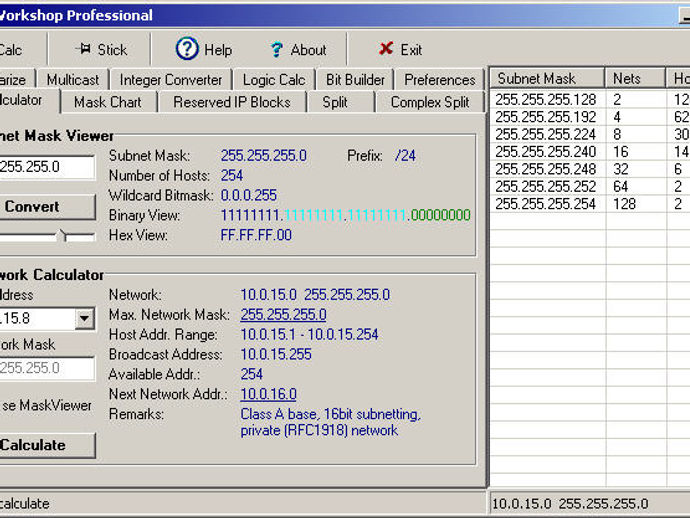690x518 pixels.
Task: Open the Preferences tab
Action: [440, 80]
